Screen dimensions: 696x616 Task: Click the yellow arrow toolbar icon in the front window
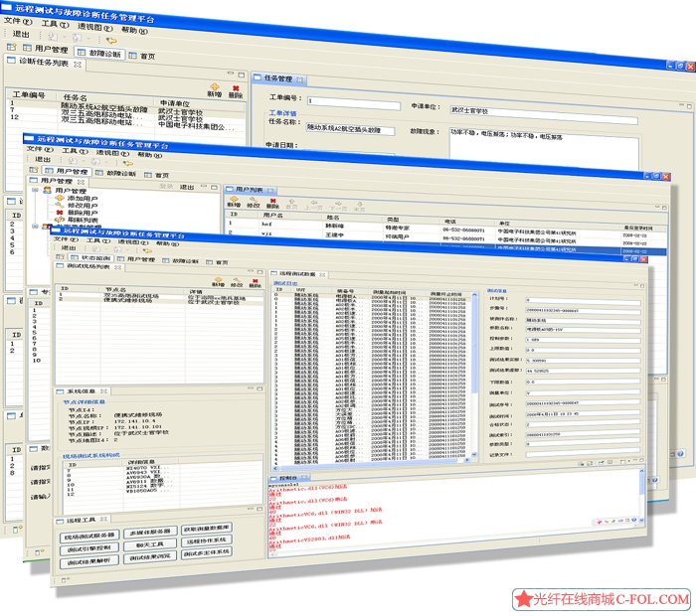147,251
